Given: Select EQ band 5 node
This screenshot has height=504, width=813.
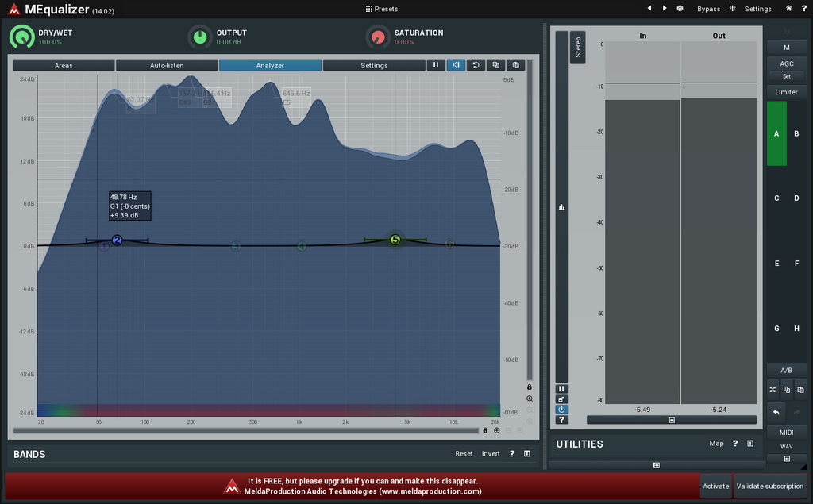Looking at the screenshot, I should click(x=395, y=240).
